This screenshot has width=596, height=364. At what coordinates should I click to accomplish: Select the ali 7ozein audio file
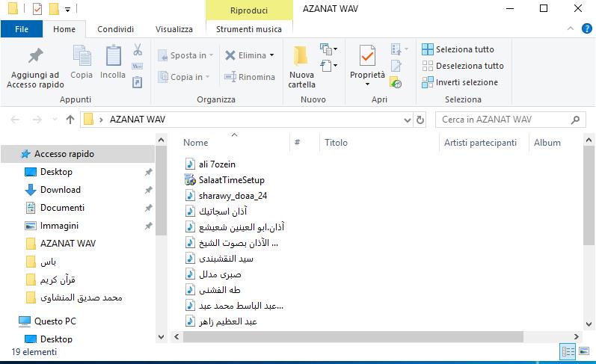[x=217, y=164]
